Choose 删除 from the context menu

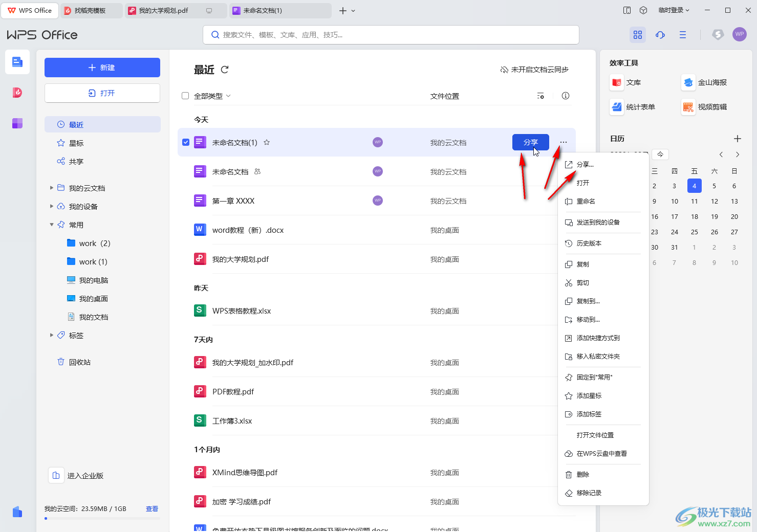coord(603,475)
